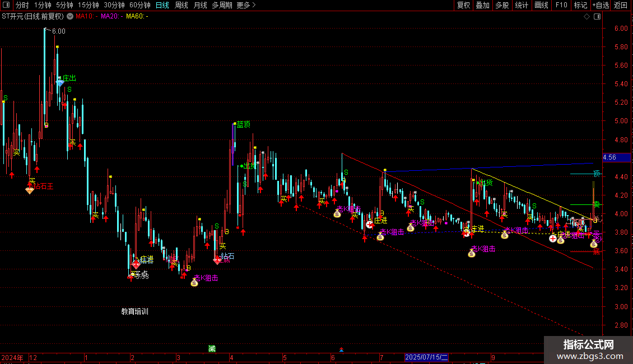Image resolution: width=633 pixels, height=364 pixels.
Task: Click the 统计 statistics button
Action: [x=521, y=5]
